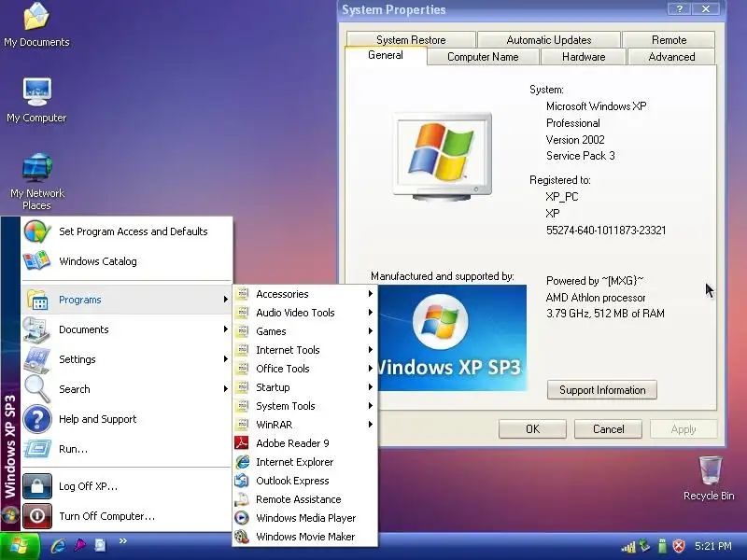The image size is (747, 560).
Task: Click the Set Program Access and Defaults icon
Action: [37, 231]
